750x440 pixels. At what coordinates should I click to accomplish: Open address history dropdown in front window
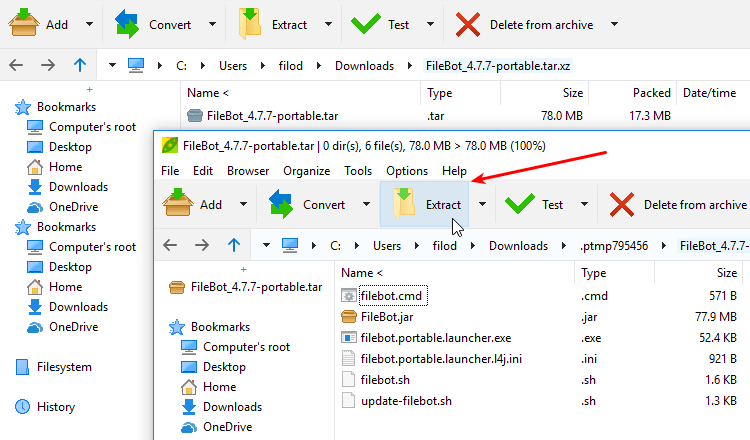tap(266, 245)
